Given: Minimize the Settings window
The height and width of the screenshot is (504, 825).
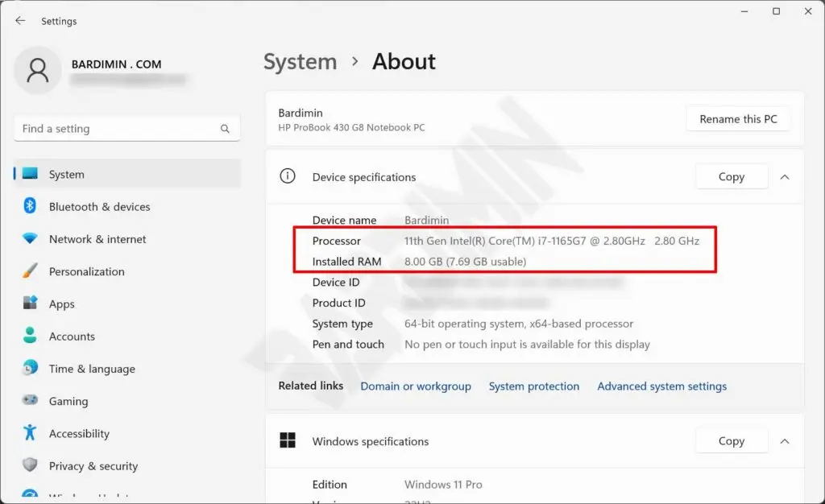Looking at the screenshot, I should tap(744, 11).
